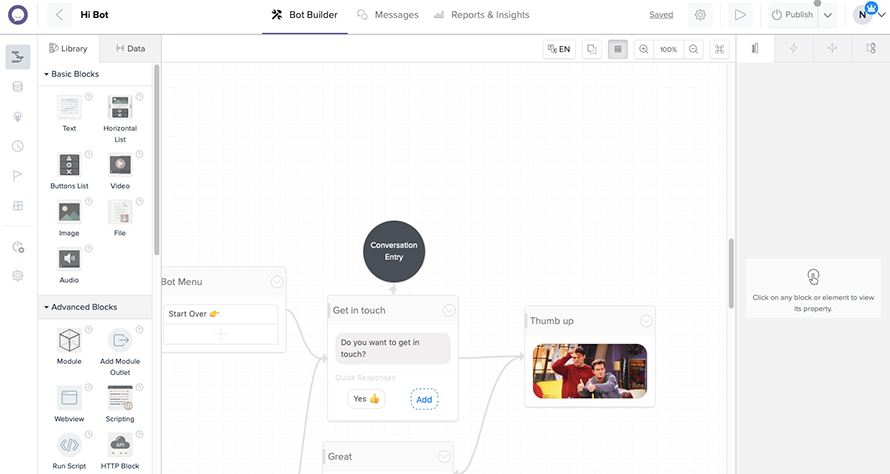Select the 'Do you want to get in touch?' message

[393, 348]
